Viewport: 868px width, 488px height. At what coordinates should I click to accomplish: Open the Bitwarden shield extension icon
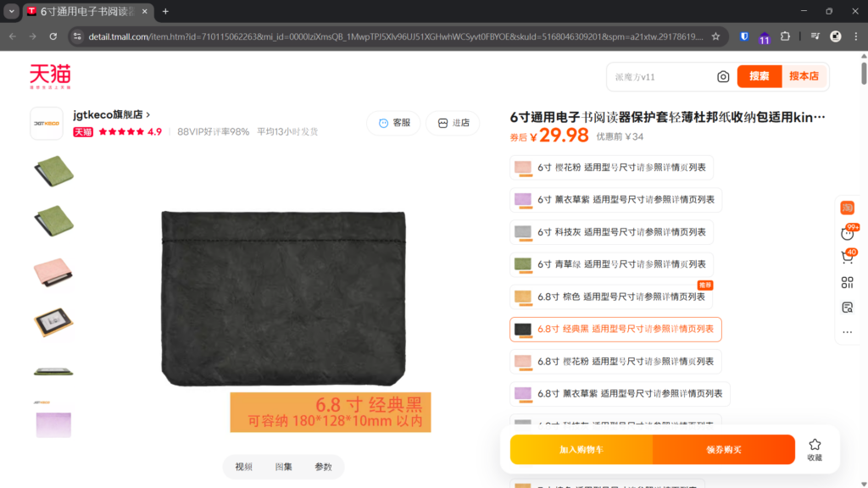743,36
